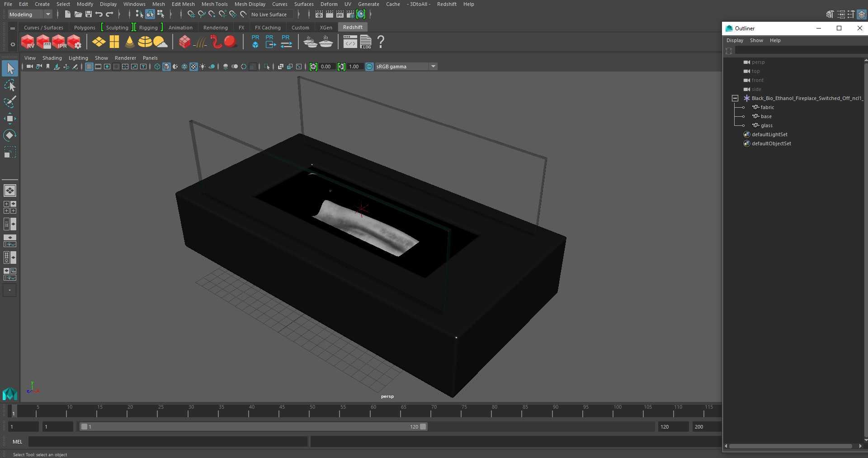
Task: Open the Redshift RenderView (RV) icon
Action: [28, 42]
